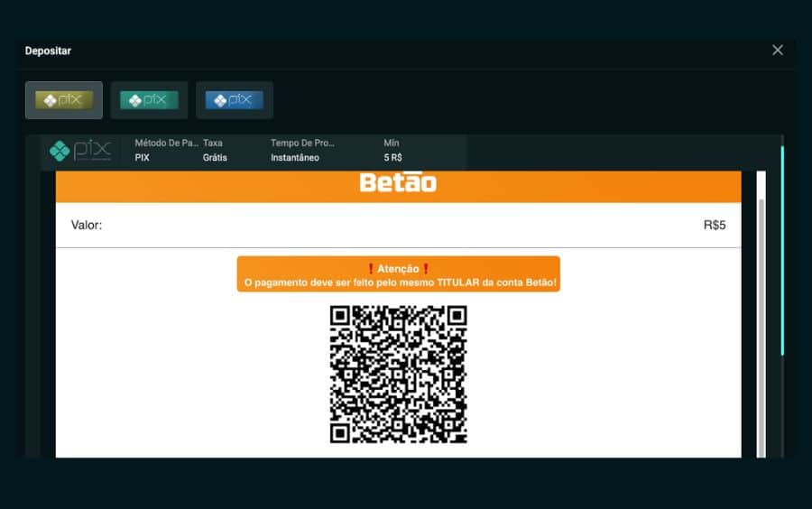
Task: Click the 'PIX' method value text
Action: point(142,157)
